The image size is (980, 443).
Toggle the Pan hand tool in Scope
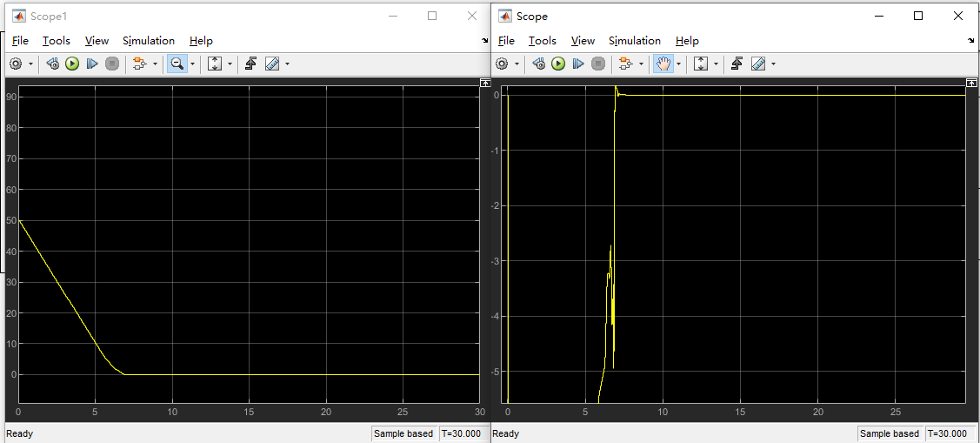[663, 64]
